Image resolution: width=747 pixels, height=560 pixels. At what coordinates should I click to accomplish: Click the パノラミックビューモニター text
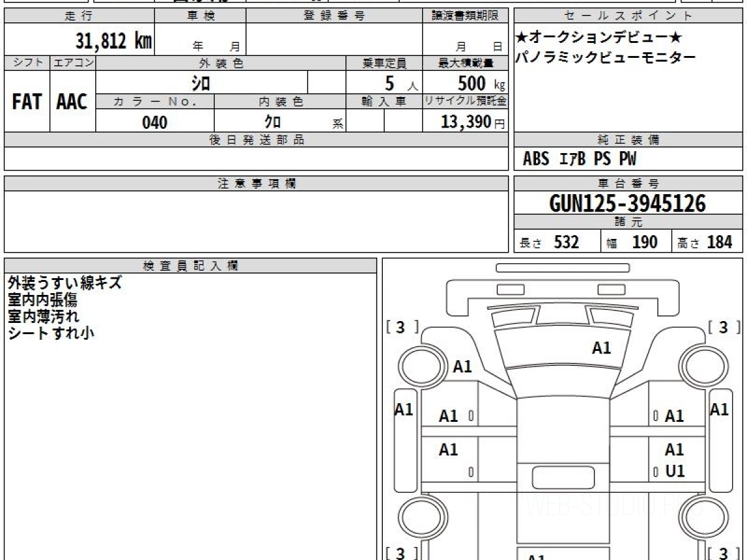point(606,58)
